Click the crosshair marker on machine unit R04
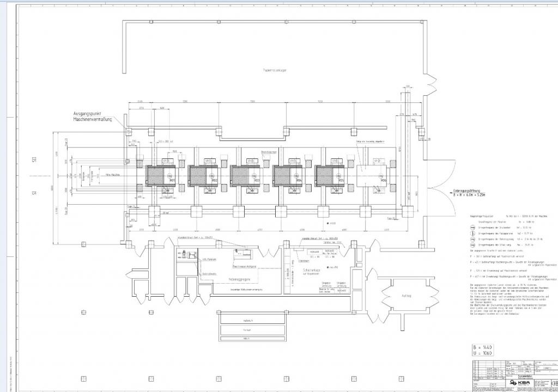 [296, 175]
